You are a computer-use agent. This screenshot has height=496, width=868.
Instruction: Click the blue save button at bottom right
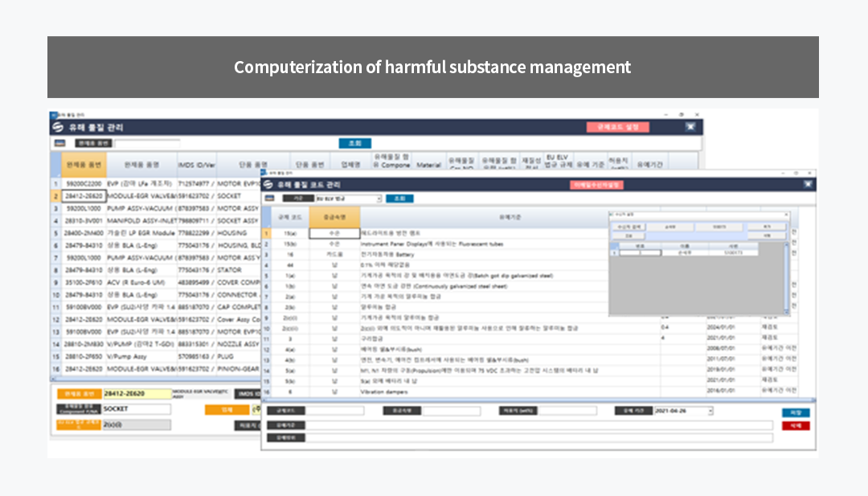point(795,412)
